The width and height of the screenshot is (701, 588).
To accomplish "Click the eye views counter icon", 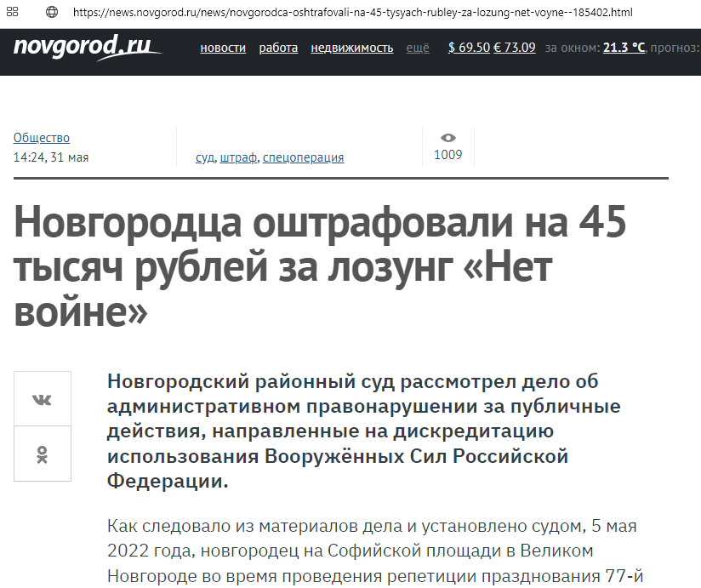I will click(x=448, y=138).
